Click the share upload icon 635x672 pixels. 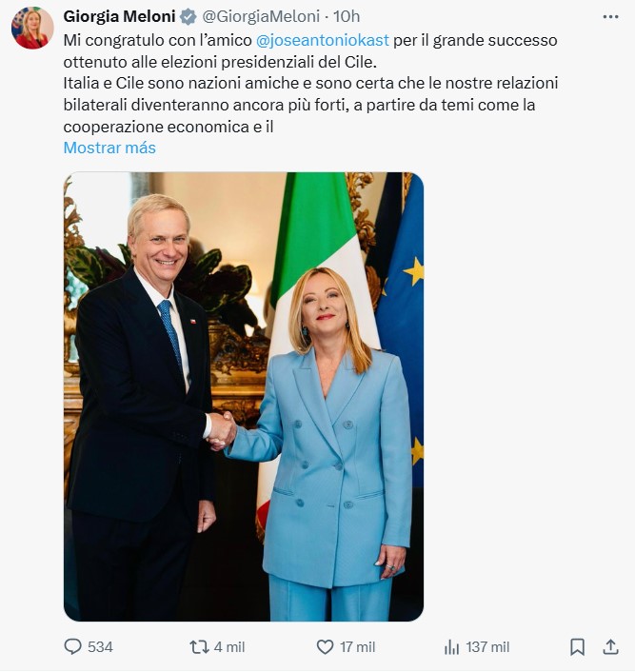[611, 646]
